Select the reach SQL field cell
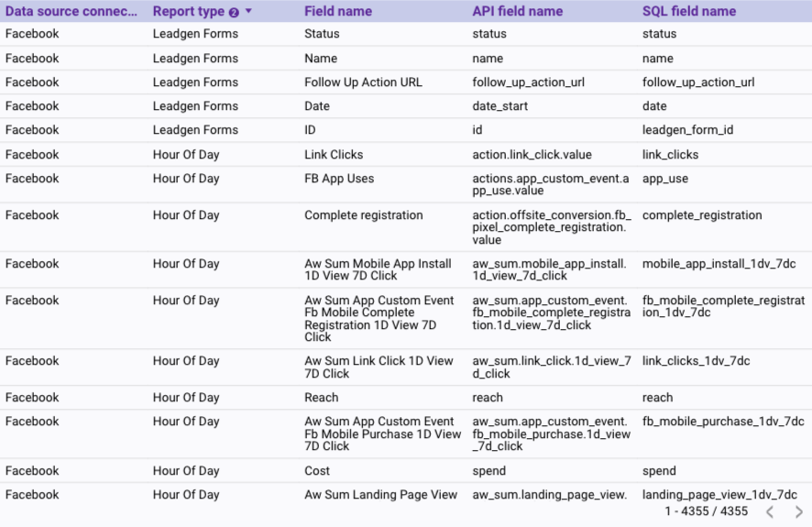The width and height of the screenshot is (812, 527). (657, 398)
